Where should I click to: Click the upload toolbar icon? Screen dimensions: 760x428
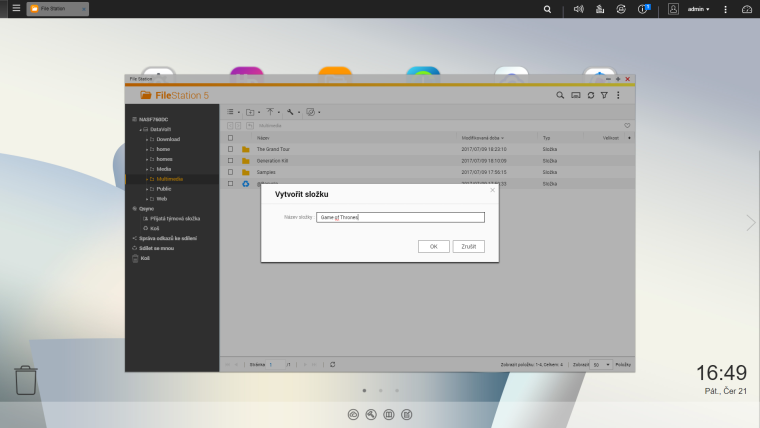point(270,112)
